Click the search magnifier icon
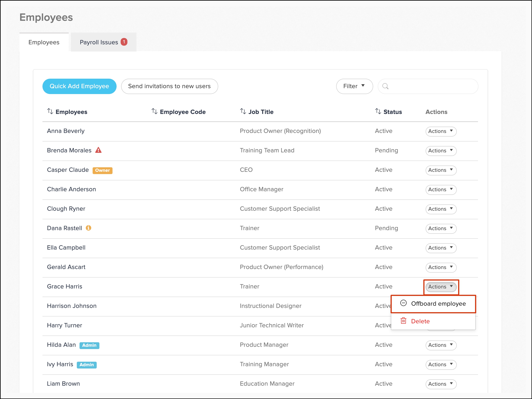The width and height of the screenshot is (532, 399). [385, 86]
